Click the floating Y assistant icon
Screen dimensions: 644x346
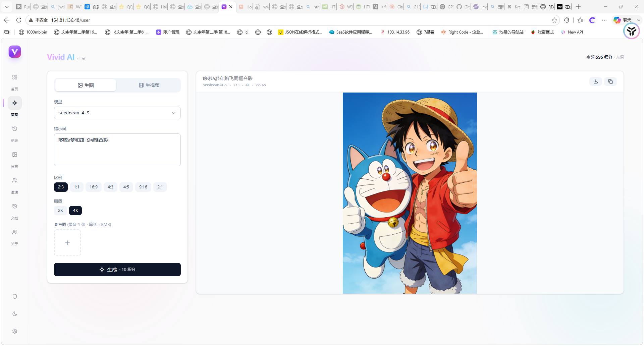coord(632,31)
